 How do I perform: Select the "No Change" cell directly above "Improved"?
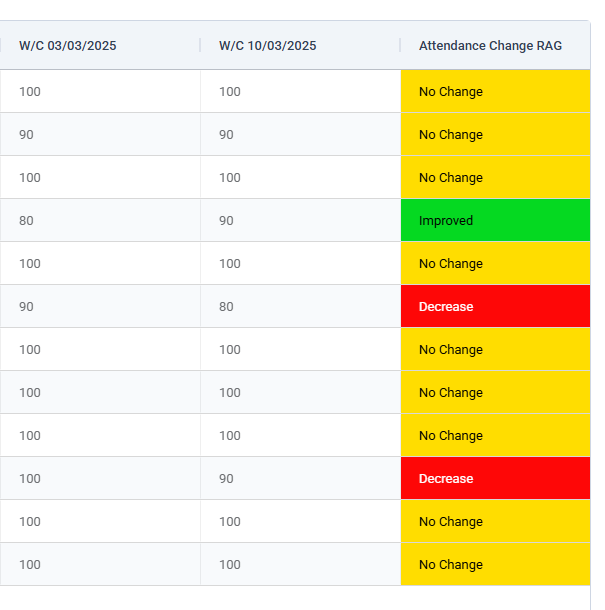(x=495, y=178)
